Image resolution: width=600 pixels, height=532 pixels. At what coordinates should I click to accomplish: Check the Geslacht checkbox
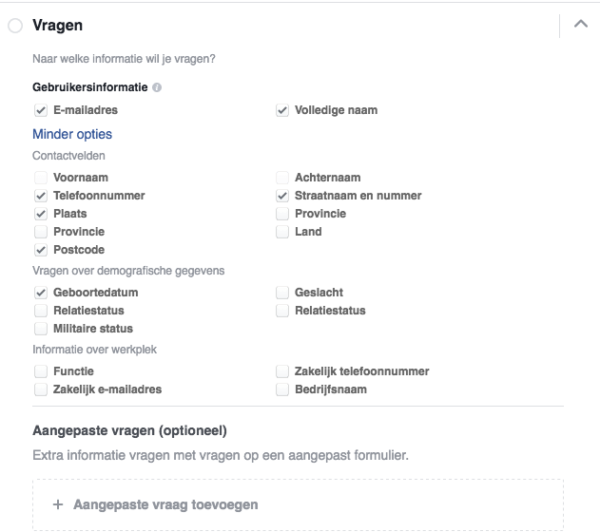pyautogui.click(x=282, y=292)
